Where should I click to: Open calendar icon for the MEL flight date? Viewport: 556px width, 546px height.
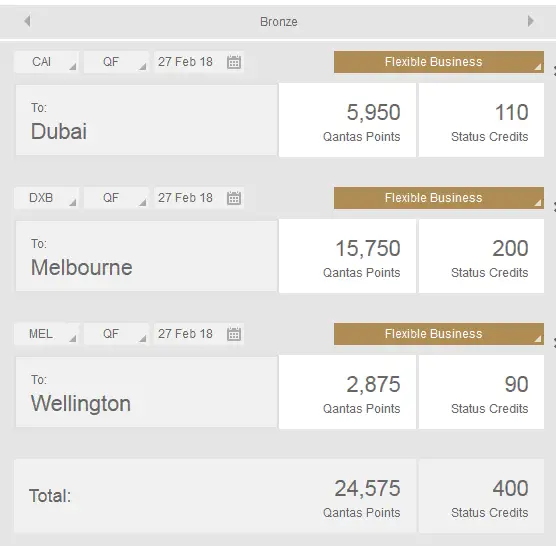[x=234, y=334]
